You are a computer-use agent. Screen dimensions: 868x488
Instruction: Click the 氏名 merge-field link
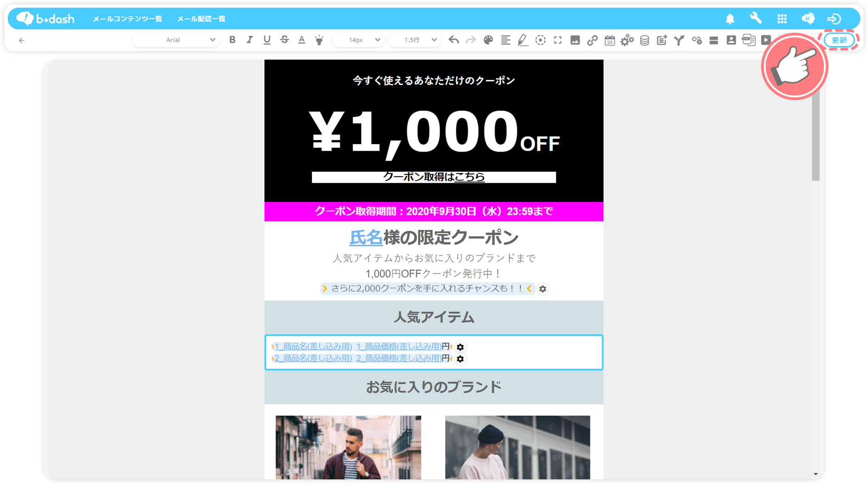pos(366,237)
